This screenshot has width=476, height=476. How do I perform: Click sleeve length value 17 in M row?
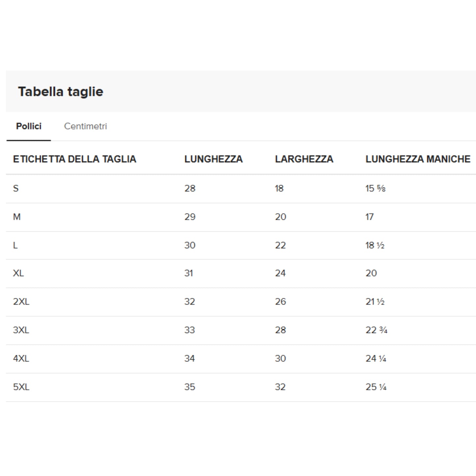point(369,217)
